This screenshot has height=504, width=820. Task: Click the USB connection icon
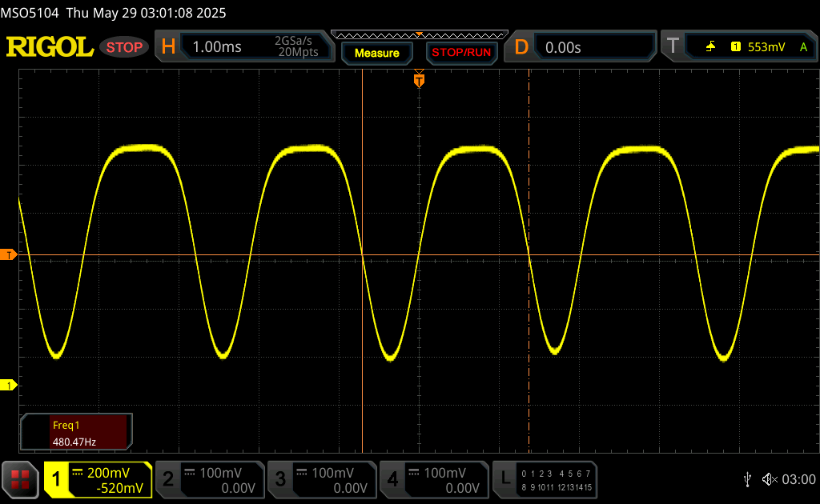point(747,479)
